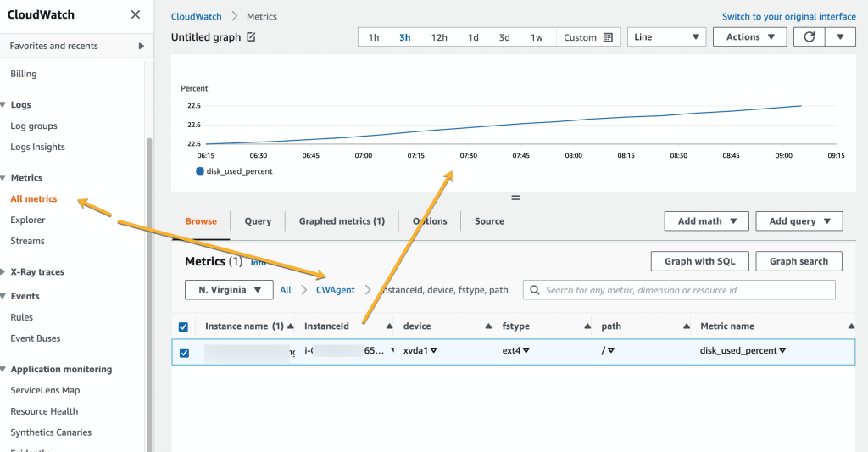868x452 pixels.
Task: Open the xvda1 device dropdown
Action: coord(434,350)
